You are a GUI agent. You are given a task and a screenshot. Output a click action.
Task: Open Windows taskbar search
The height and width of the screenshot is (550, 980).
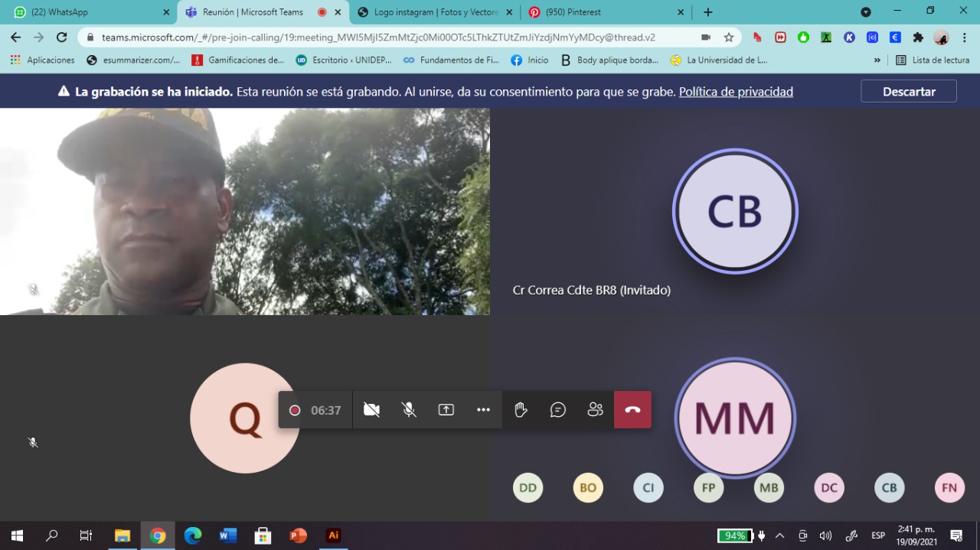[x=51, y=535]
